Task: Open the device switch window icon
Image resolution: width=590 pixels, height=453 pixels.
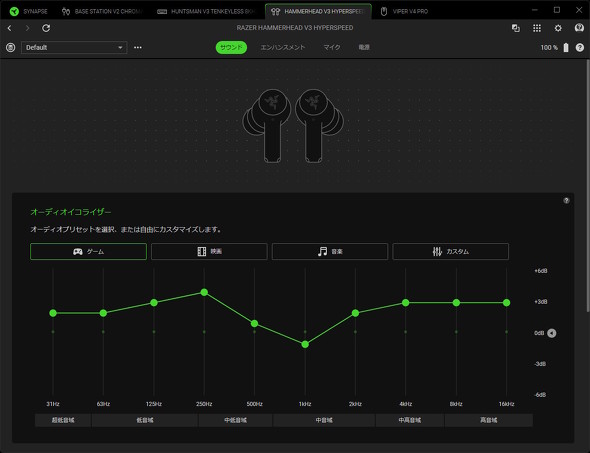Action: (x=516, y=28)
